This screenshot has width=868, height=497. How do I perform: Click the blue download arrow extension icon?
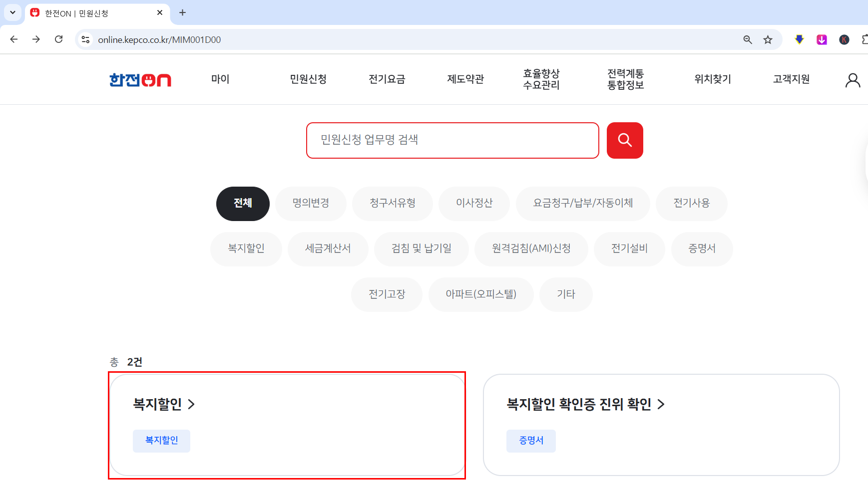tap(799, 39)
